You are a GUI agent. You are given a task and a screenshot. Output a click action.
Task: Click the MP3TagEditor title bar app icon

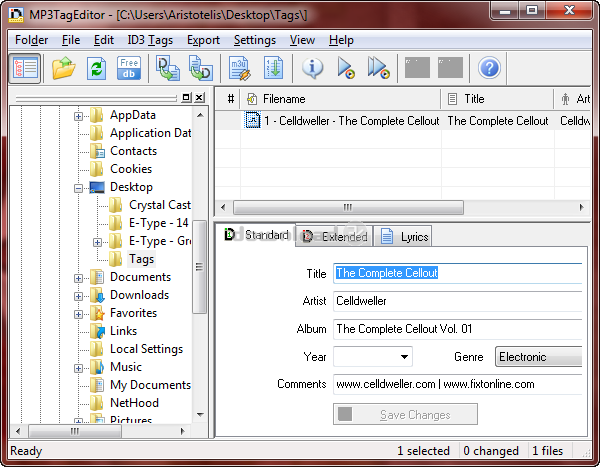click(x=16, y=15)
